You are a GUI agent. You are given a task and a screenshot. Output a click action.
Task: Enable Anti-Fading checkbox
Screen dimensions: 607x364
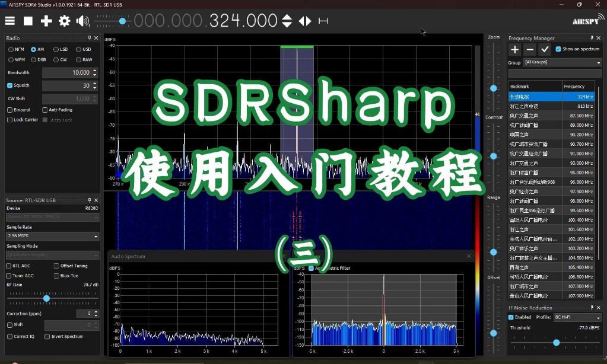[45, 110]
